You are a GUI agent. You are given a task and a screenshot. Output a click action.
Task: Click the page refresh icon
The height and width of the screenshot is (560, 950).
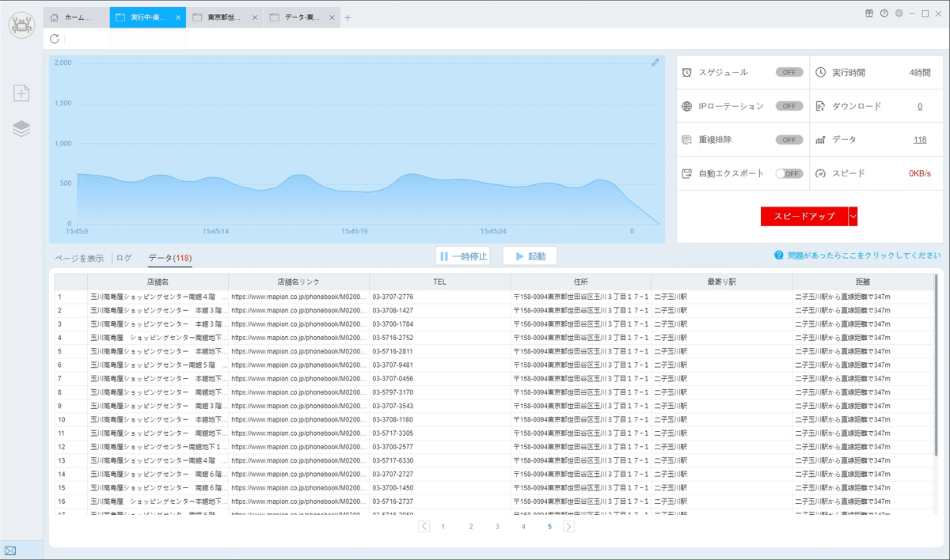[54, 39]
